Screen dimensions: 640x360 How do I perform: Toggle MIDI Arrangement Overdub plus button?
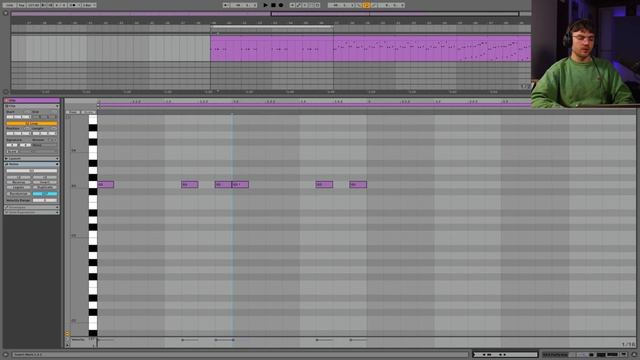click(292, 5)
